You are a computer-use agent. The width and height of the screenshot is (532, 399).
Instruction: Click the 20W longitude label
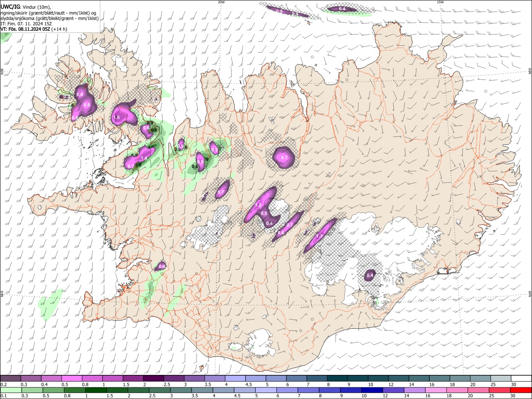click(221, 2)
